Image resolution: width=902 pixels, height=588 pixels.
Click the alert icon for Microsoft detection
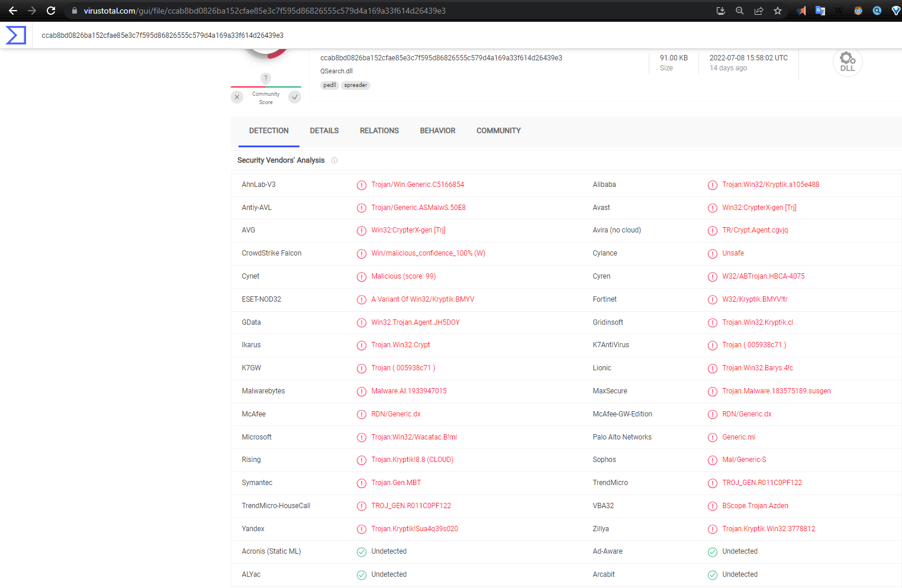tap(362, 438)
